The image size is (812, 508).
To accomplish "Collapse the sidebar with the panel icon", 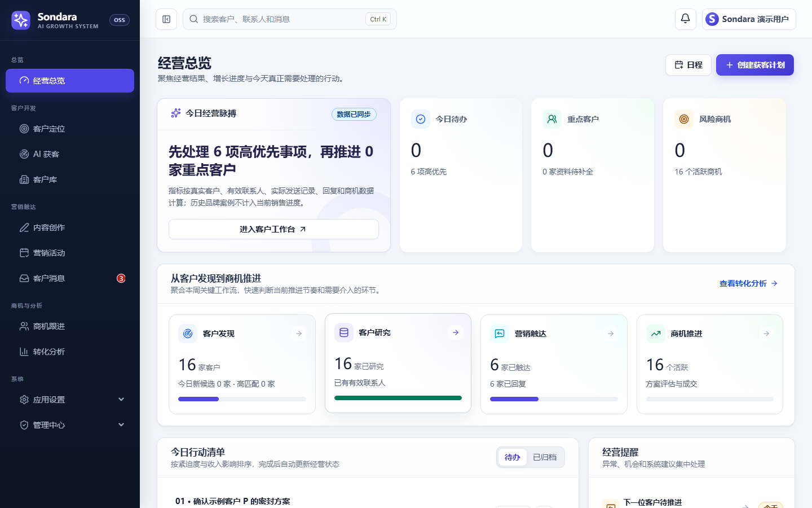I will [x=166, y=19].
